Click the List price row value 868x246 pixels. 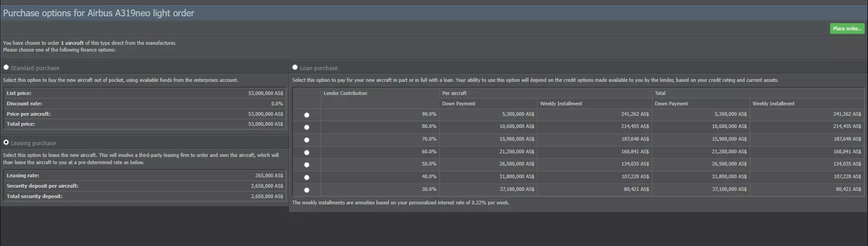coord(265,93)
